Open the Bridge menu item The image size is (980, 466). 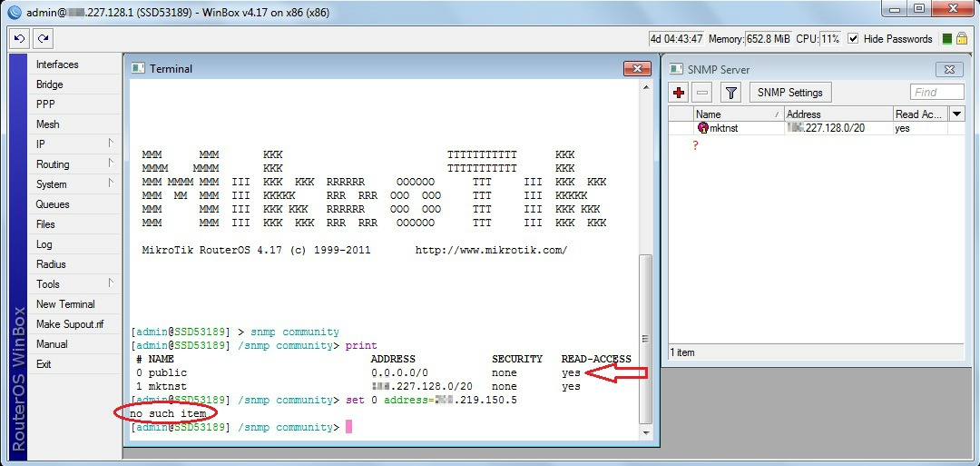73,84
